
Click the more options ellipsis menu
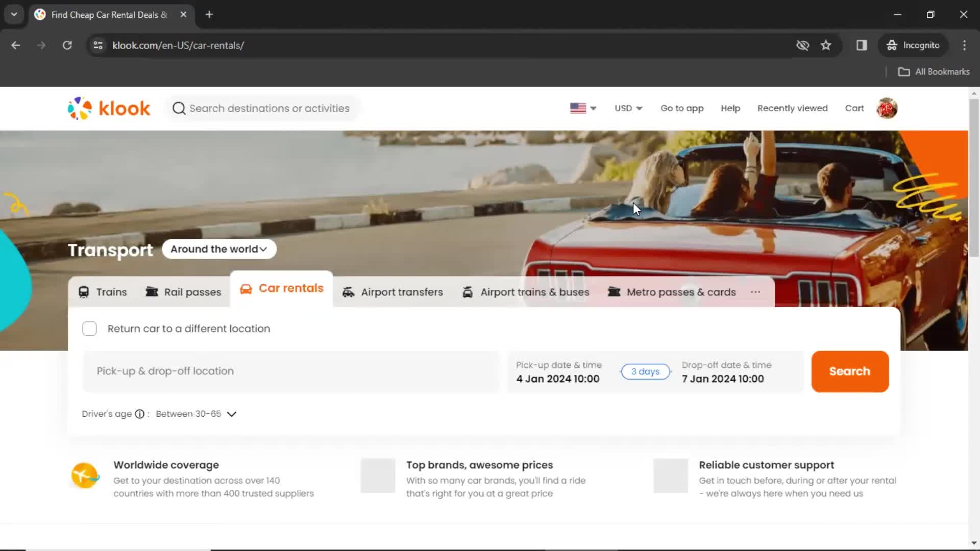(x=756, y=291)
